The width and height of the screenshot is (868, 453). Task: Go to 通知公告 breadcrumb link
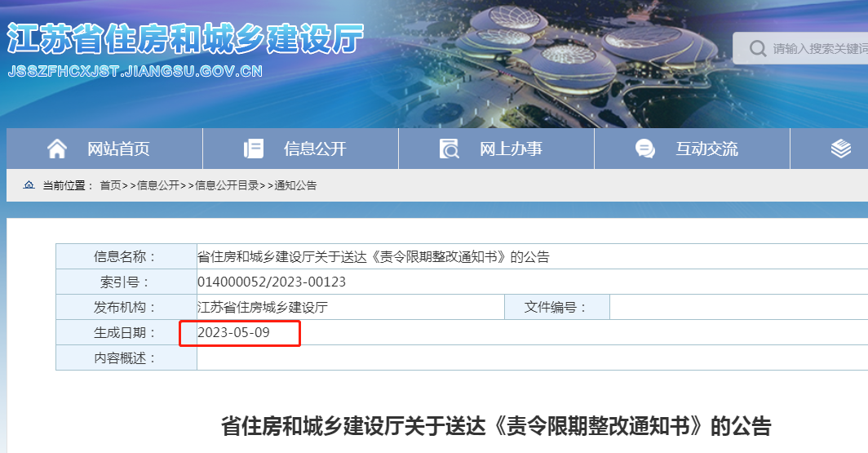[295, 185]
